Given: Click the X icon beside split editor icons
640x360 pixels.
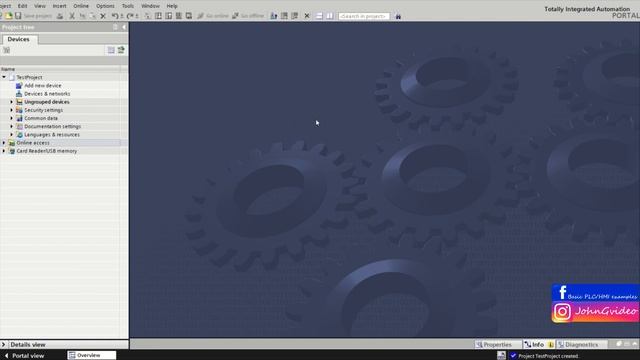Looking at the screenshot, I should point(307,16).
